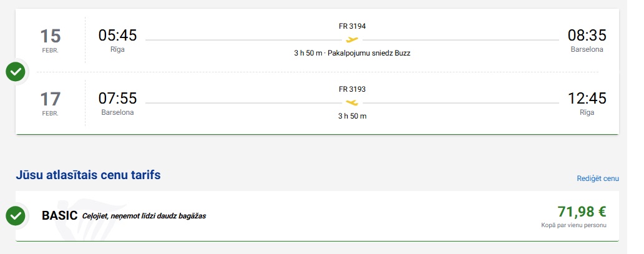644x254 pixels.
Task: Select the 17 Febr. return date
Action: pos(50,102)
